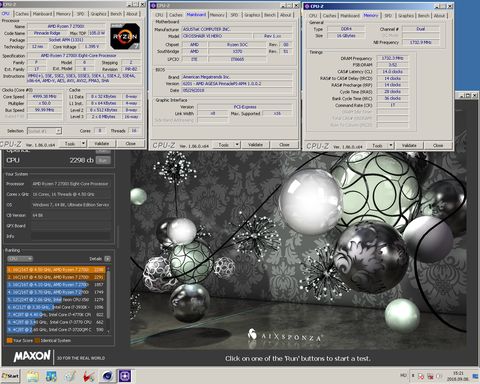The image size is (480, 384).
Task: Select the Core i7-3720QM ranking entry
Action: 56,330
